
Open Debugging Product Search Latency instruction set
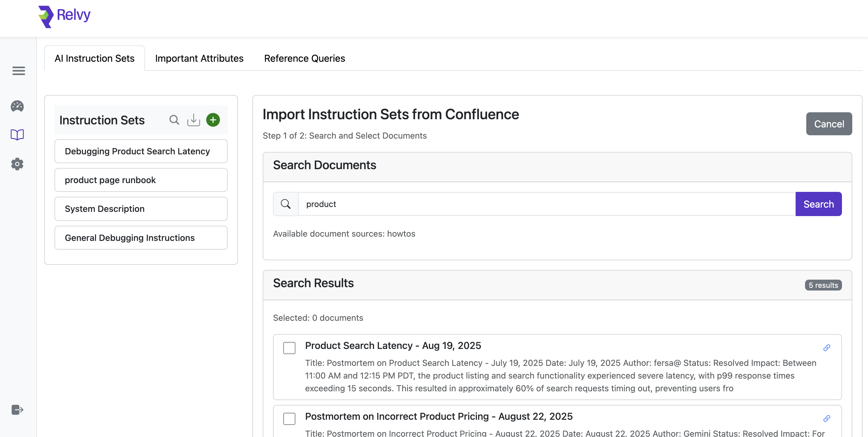pyautogui.click(x=141, y=151)
